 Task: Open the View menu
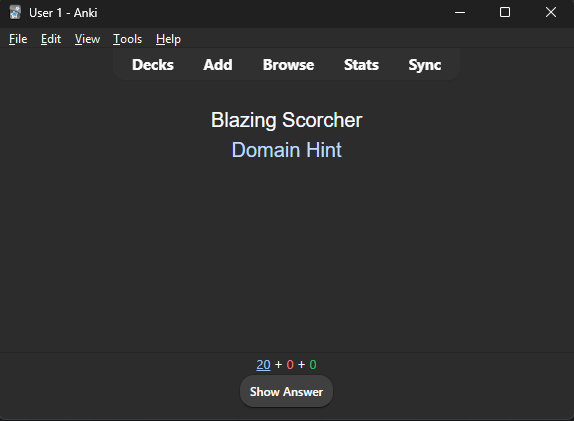[x=87, y=39]
